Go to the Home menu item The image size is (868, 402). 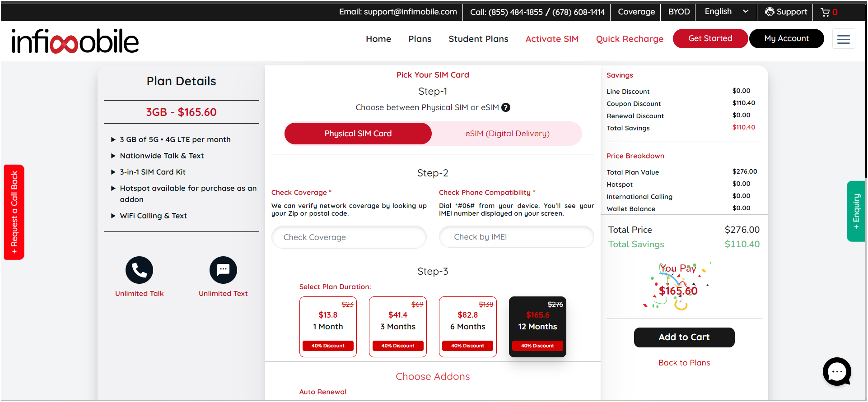[378, 39]
